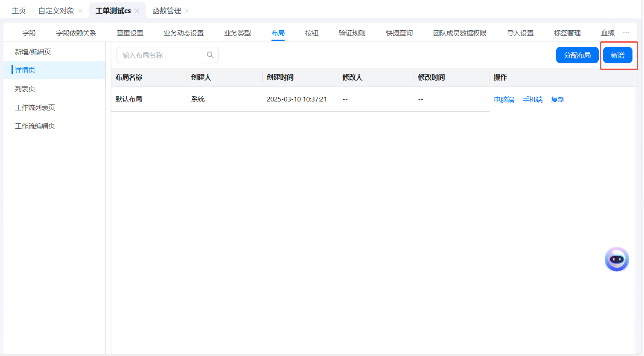Click the 系统 creator cell

click(x=198, y=99)
